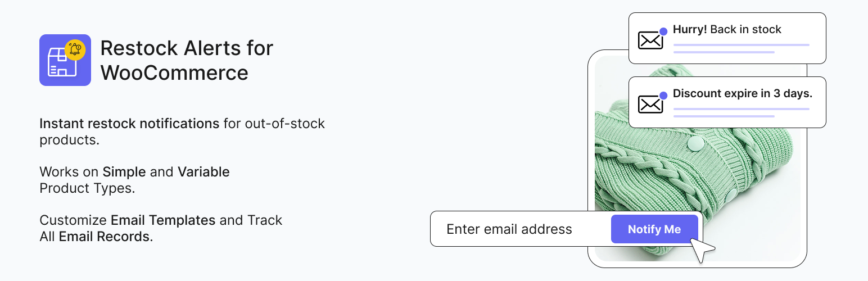This screenshot has width=868, height=281.
Task: Click the mouse pointer graphic below Notify Me
Action: pyautogui.click(x=702, y=250)
